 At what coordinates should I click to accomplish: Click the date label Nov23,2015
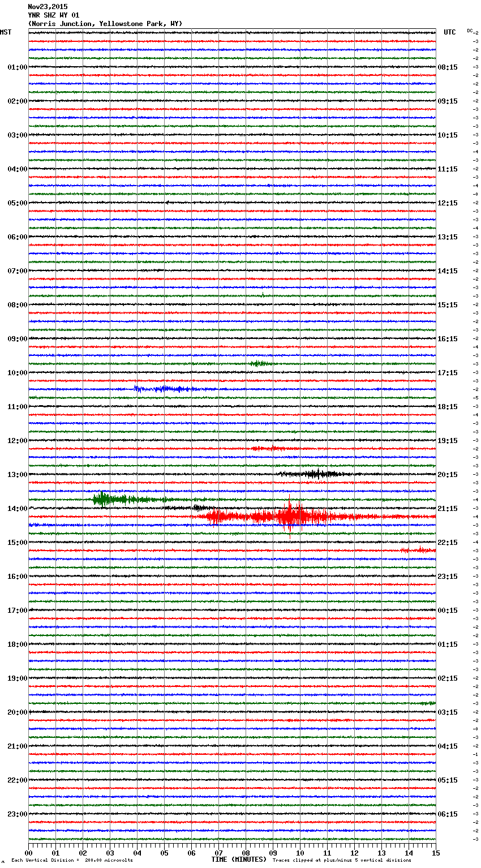[x=48, y=7]
